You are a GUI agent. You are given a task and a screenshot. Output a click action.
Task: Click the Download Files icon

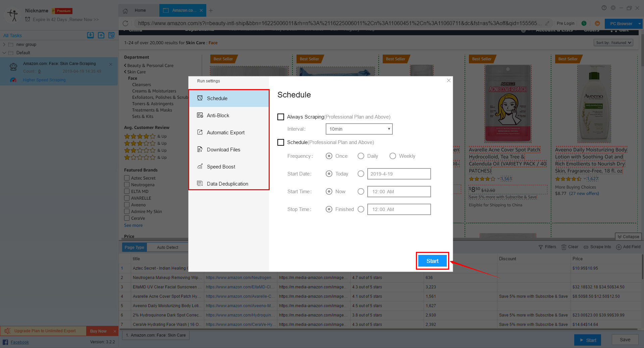(200, 149)
